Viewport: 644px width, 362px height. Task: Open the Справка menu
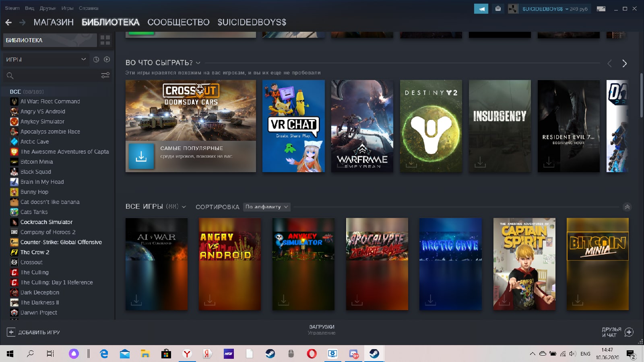click(89, 8)
